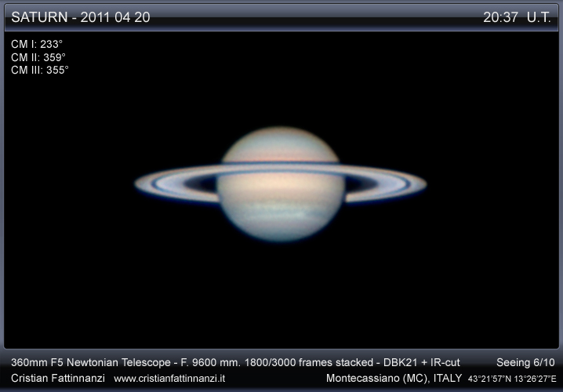Click the coordinates 43°21'57"N 13°26'27"E
This screenshot has width=563, height=392.
[x=512, y=379]
